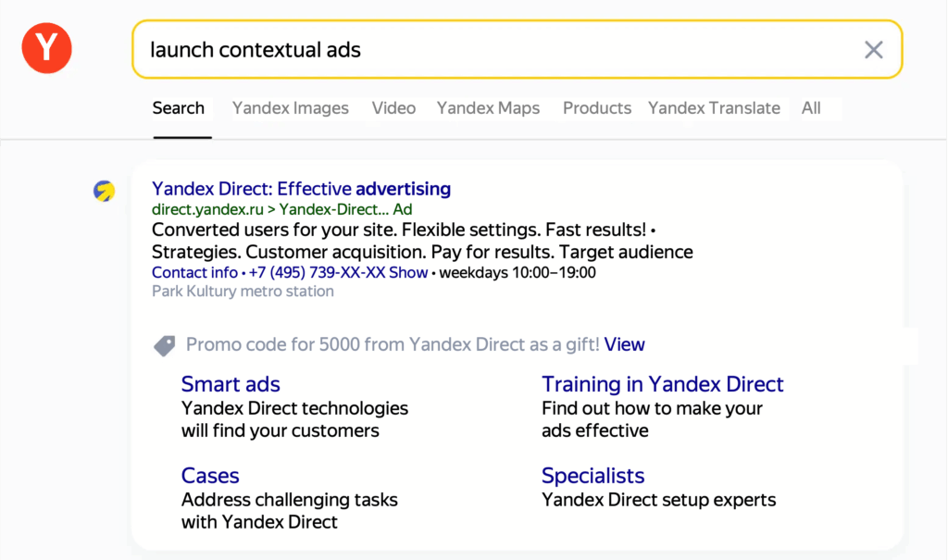Switch to the Yandex Images tab
Screen dimensions: 948x560
(x=290, y=108)
